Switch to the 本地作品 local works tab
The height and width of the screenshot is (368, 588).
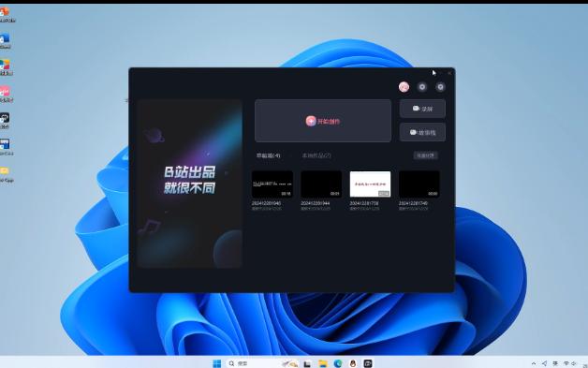coord(316,155)
